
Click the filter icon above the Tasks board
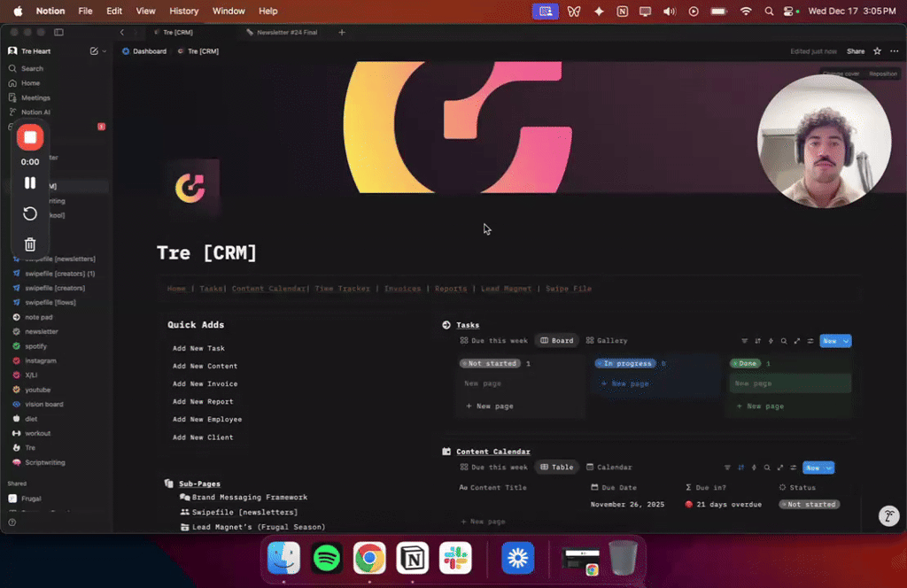745,341
